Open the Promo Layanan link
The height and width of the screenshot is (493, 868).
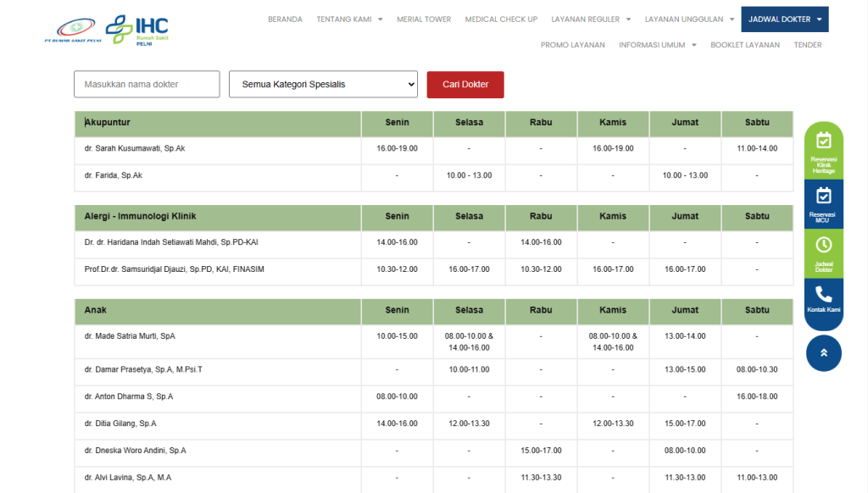pyautogui.click(x=572, y=45)
